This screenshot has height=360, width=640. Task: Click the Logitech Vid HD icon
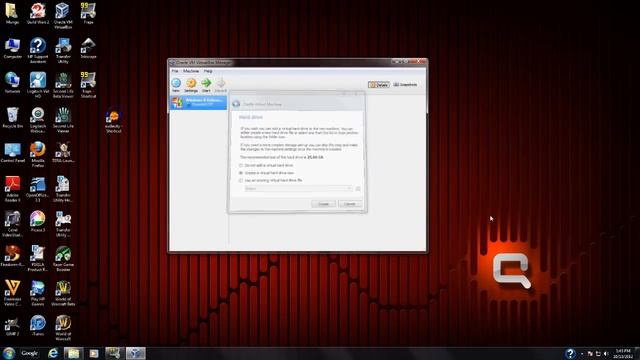tap(38, 85)
